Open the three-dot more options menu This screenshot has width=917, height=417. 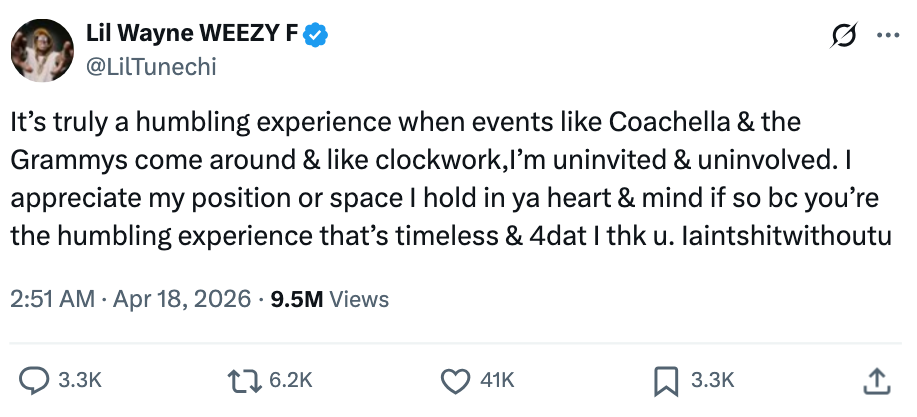pos(887,35)
